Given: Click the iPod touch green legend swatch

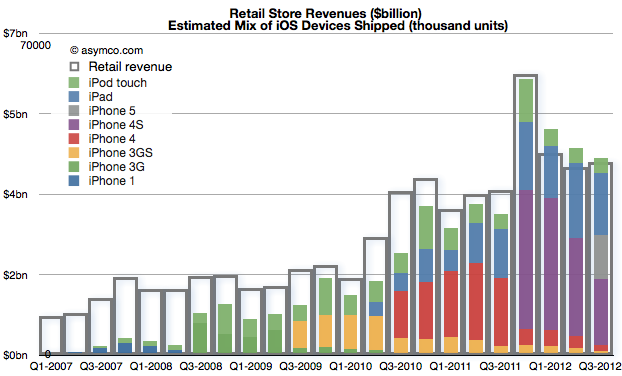Looking at the screenshot, I should [74, 82].
